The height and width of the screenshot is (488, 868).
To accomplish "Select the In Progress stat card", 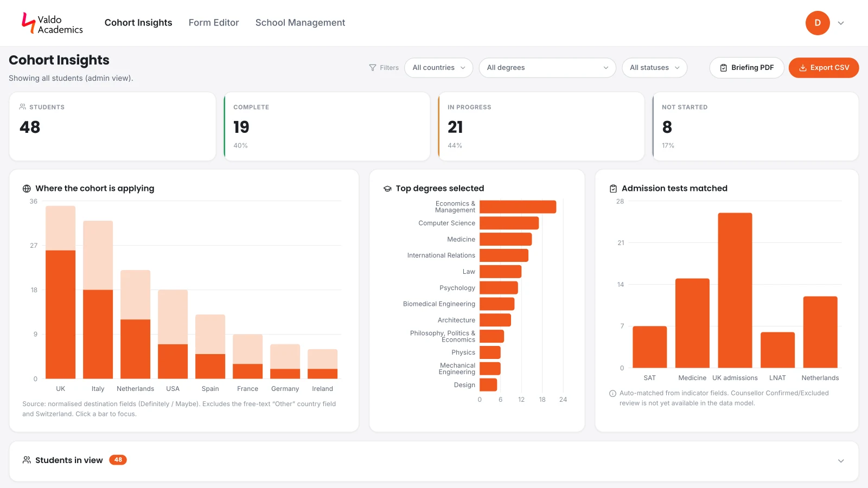I will coord(541,126).
